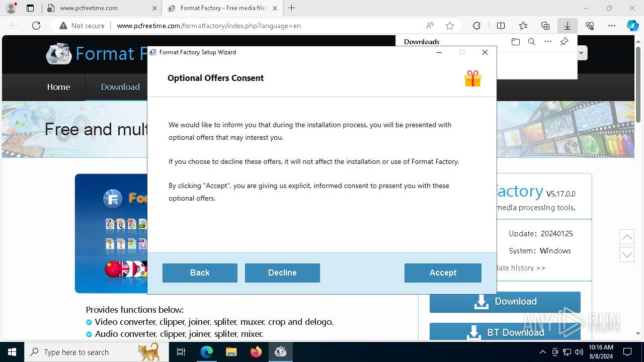Screen dimensions: 644x362
Task: Search downloads with magnifier icon
Action: pyautogui.click(x=531, y=42)
